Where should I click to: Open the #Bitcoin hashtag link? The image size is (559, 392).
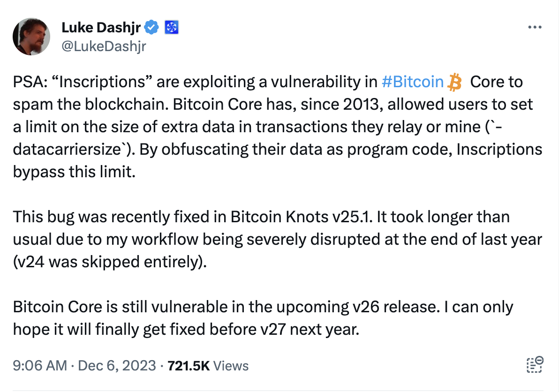pyautogui.click(x=413, y=82)
